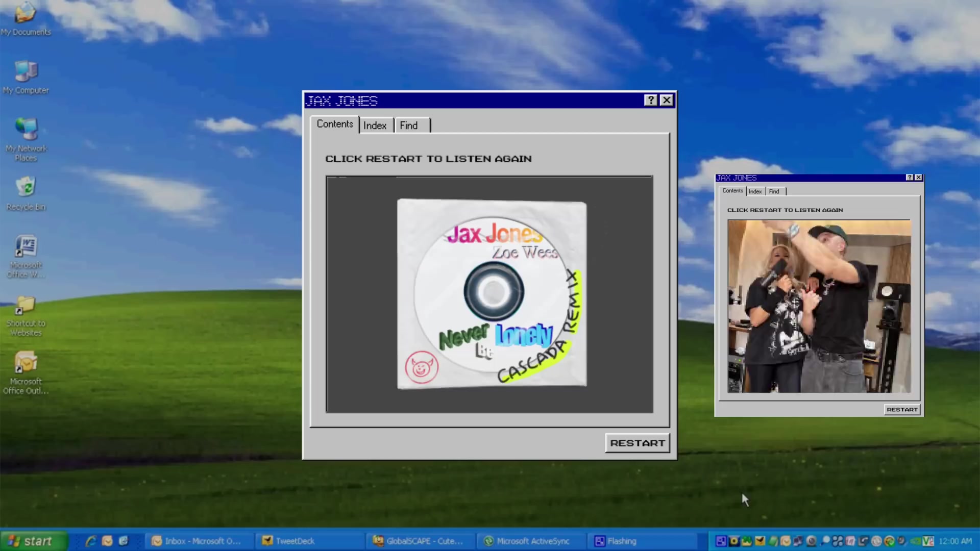Open the Shortcut to Websites folder
The image size is (980, 551).
pyautogui.click(x=26, y=315)
